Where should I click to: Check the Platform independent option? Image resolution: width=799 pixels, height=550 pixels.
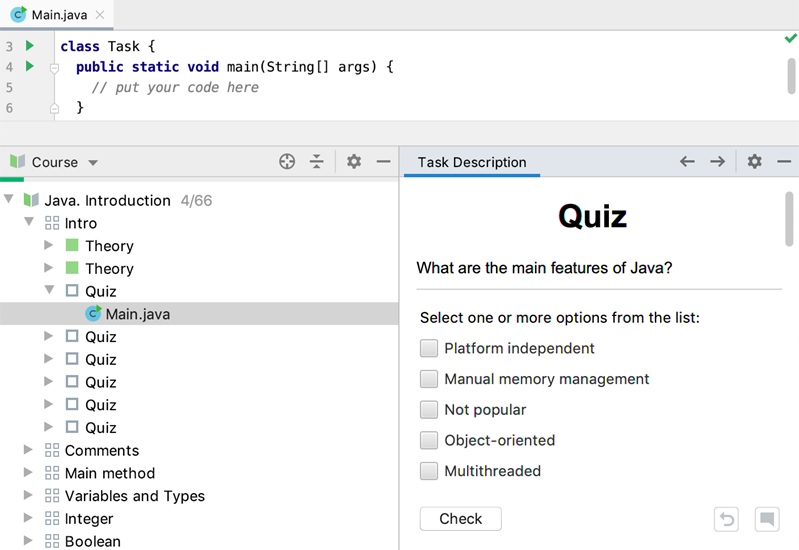429,348
